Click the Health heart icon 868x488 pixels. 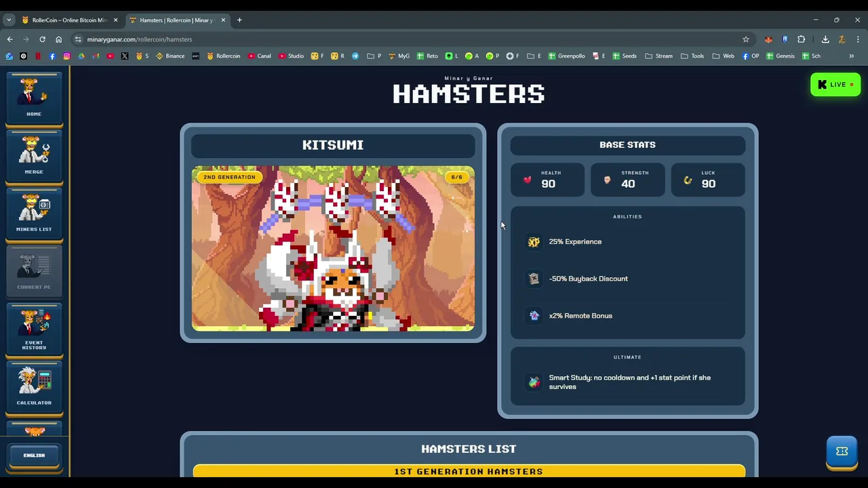pyautogui.click(x=528, y=180)
